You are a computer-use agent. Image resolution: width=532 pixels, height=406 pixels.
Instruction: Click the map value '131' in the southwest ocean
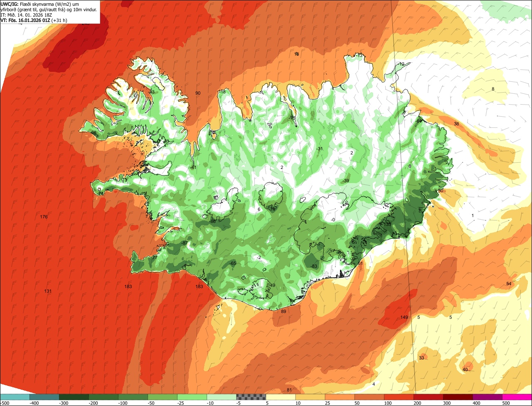click(x=48, y=291)
